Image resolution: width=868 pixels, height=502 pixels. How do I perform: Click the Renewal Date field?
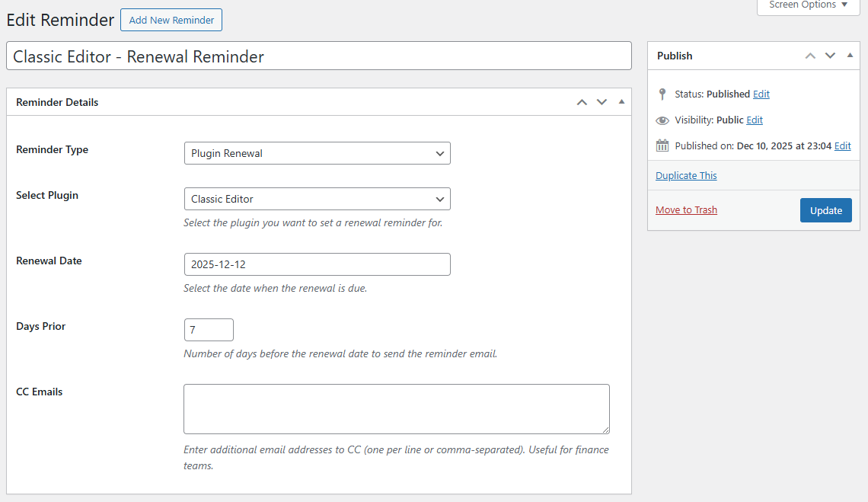(x=318, y=264)
